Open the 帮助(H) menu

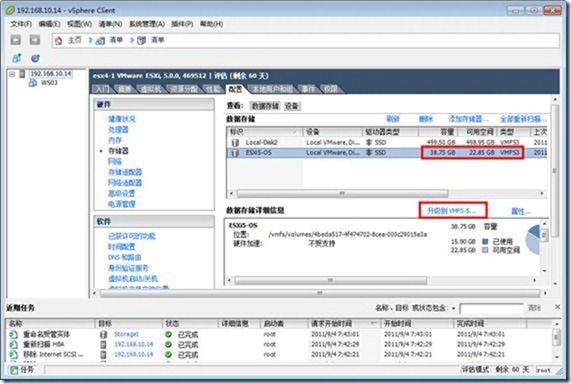[x=212, y=24]
